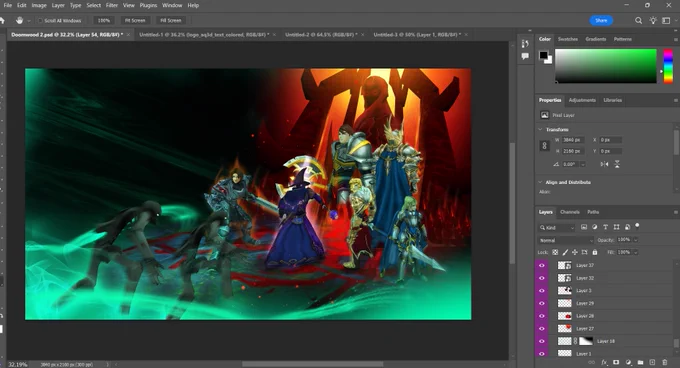Switch to the Untitled-2 document tab

click(321, 35)
